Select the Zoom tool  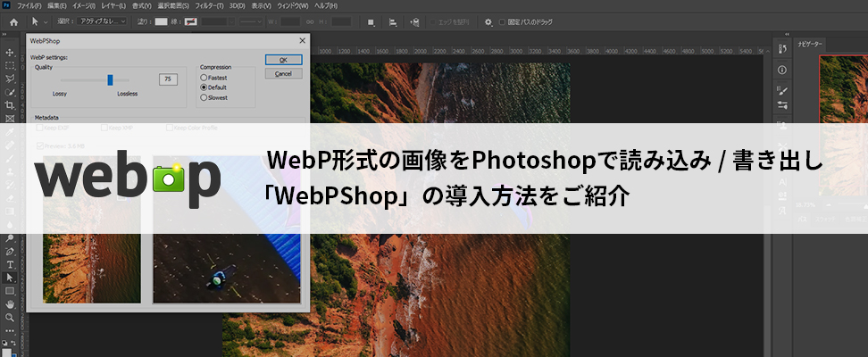coord(10,318)
